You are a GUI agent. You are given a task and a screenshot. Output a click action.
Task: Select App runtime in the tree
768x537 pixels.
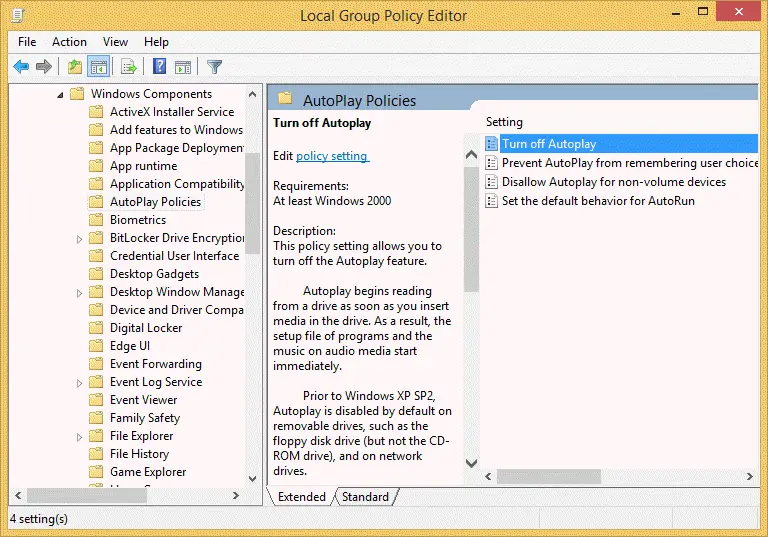click(x=144, y=166)
